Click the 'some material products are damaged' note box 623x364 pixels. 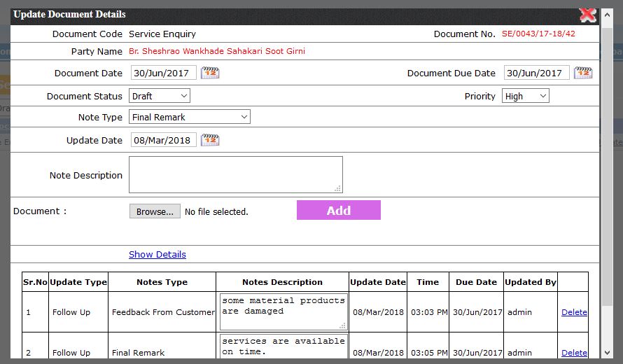coord(283,311)
